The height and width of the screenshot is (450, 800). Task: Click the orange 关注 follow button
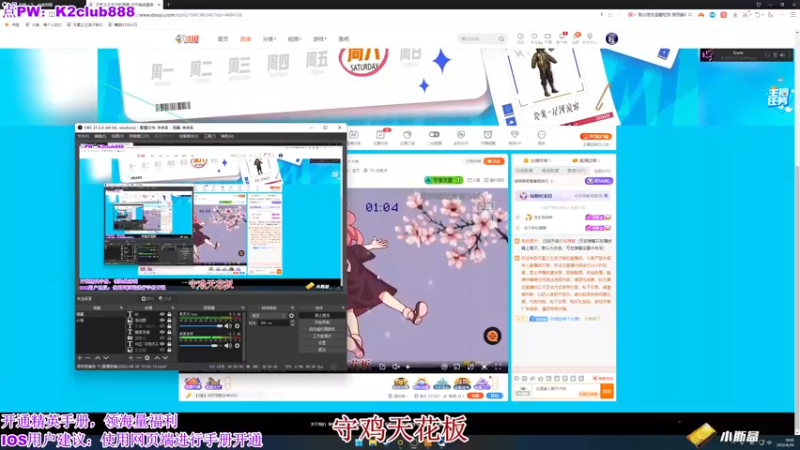494,161
